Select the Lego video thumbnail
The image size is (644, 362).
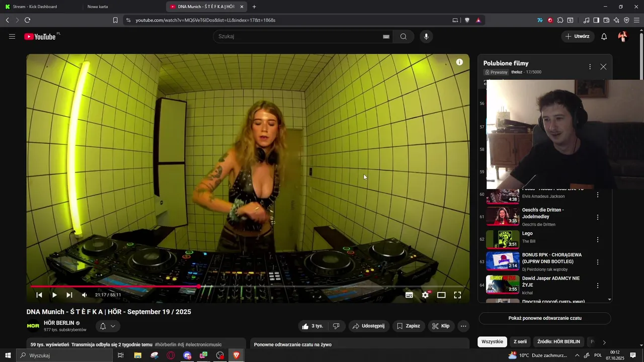[503, 239]
